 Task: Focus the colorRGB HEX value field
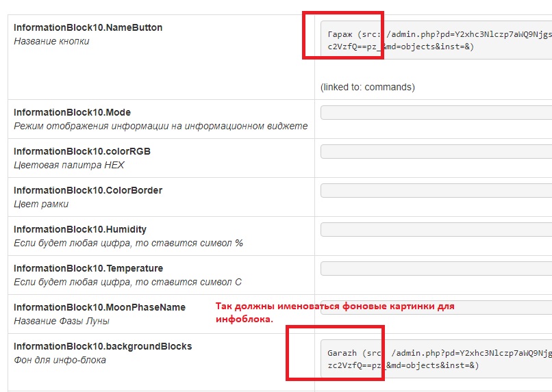click(436, 152)
